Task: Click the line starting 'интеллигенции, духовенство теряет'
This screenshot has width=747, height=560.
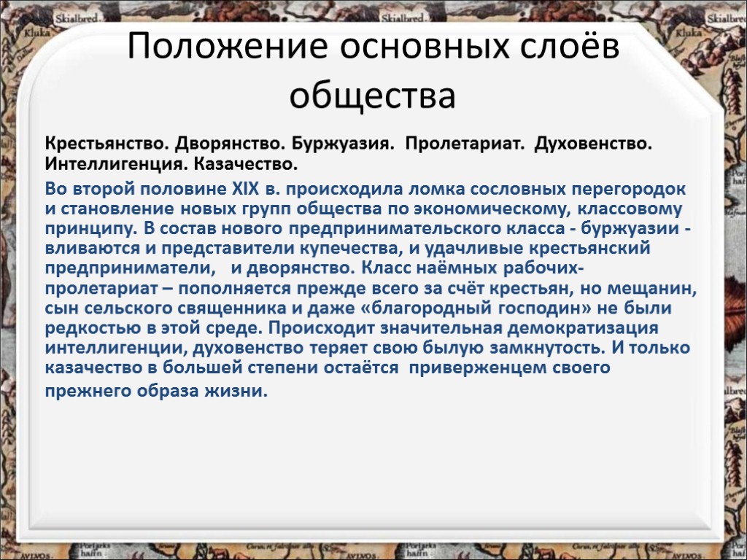Action: point(368,348)
